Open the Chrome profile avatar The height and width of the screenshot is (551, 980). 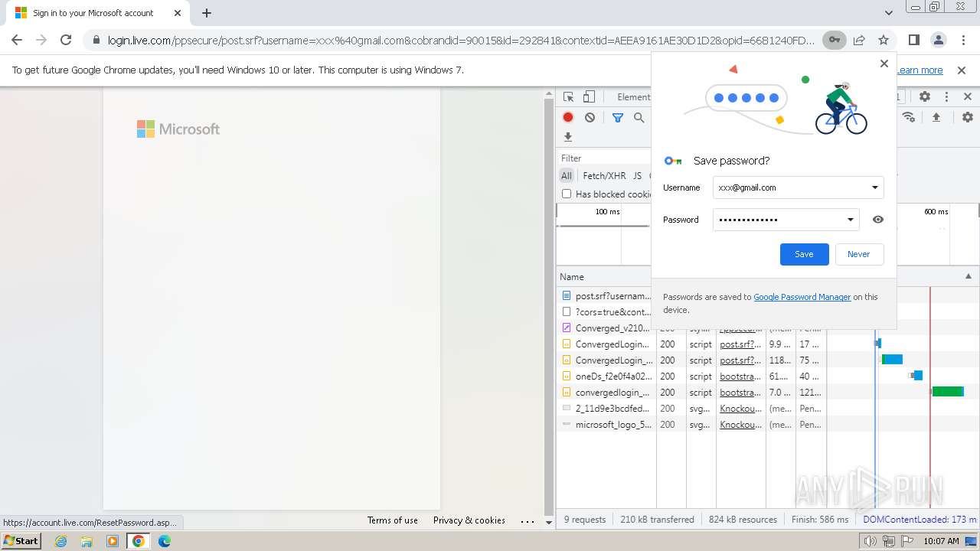(x=939, y=40)
